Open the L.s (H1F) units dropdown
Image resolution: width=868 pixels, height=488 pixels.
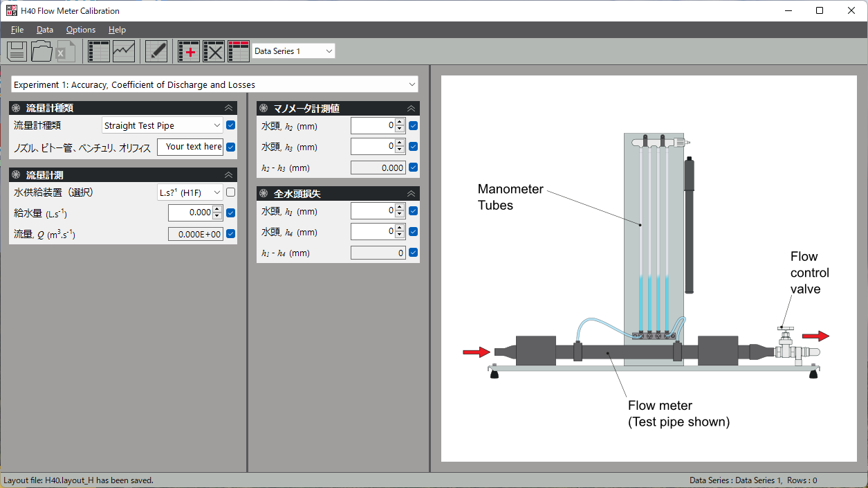190,192
